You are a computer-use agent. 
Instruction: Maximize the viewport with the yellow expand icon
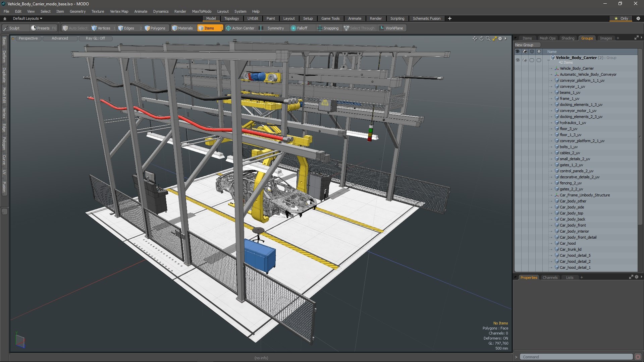[494, 39]
